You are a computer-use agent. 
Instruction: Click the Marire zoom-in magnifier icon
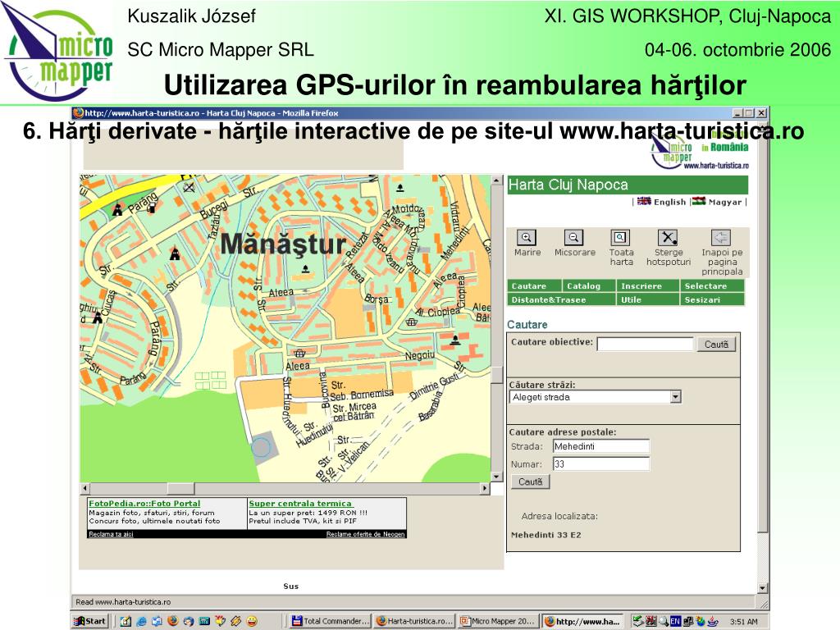point(527,237)
